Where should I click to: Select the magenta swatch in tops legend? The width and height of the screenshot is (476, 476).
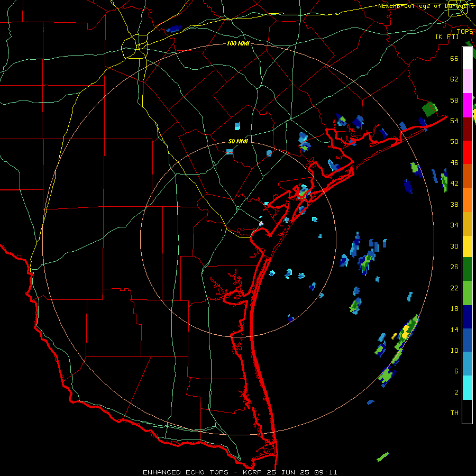point(467,105)
